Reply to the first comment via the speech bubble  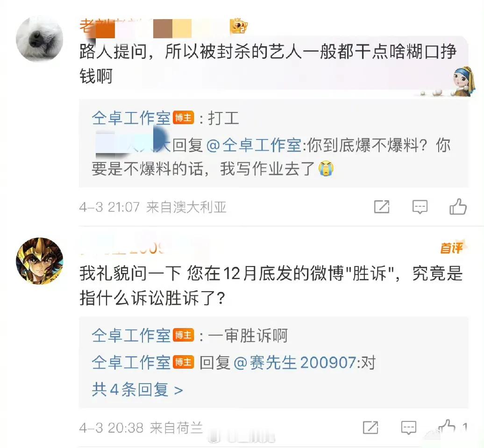420,207
